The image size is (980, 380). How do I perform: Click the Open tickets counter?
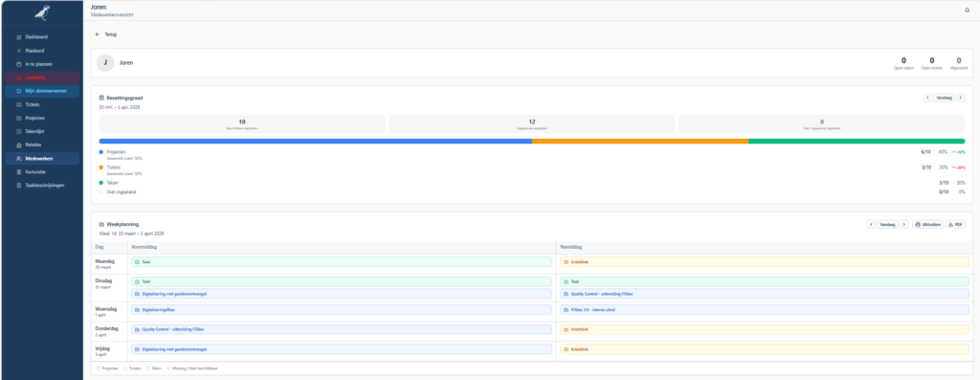931,63
